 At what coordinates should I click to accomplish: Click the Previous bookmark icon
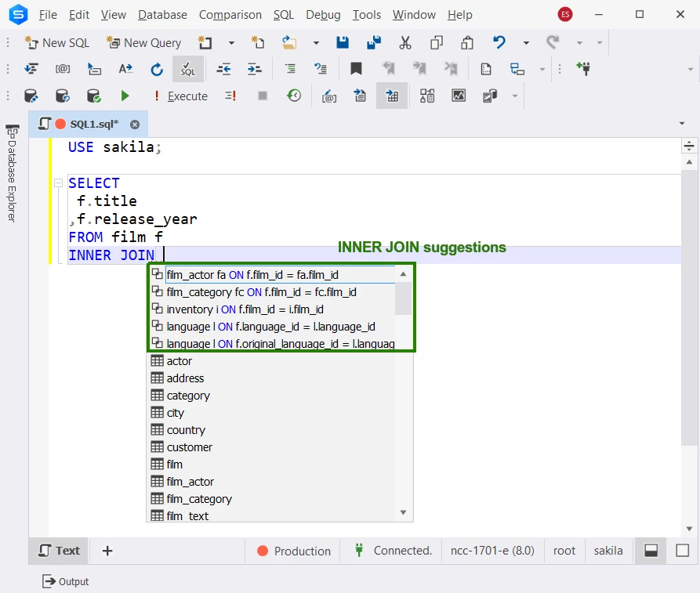pos(388,69)
